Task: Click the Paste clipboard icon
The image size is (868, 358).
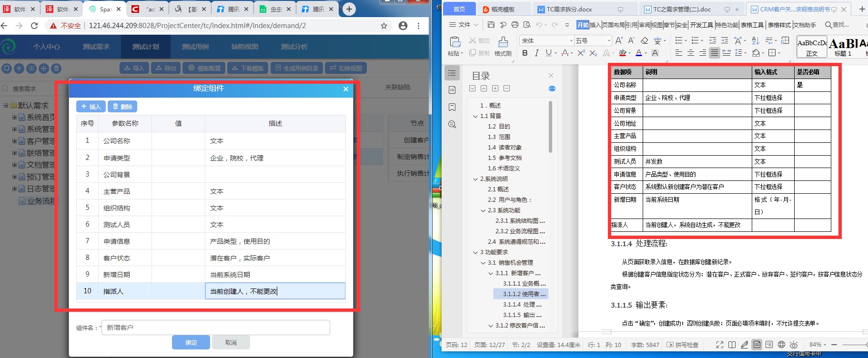Action: pyautogui.click(x=455, y=42)
